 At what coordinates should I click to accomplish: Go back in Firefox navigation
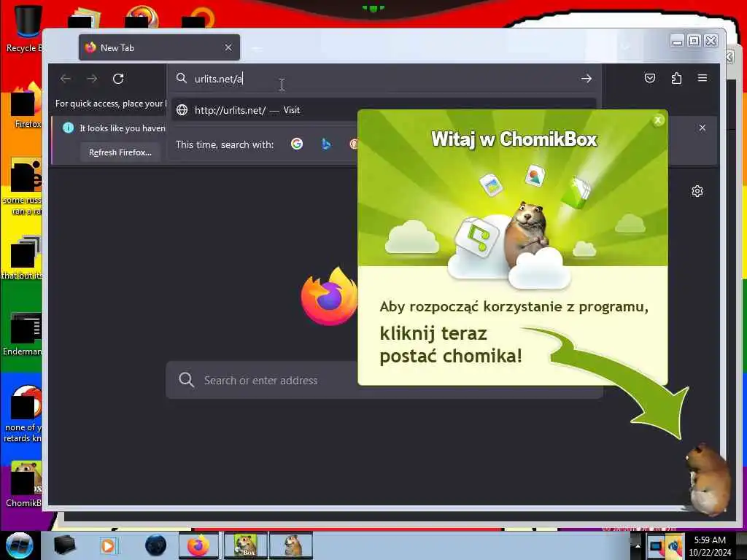tap(66, 79)
